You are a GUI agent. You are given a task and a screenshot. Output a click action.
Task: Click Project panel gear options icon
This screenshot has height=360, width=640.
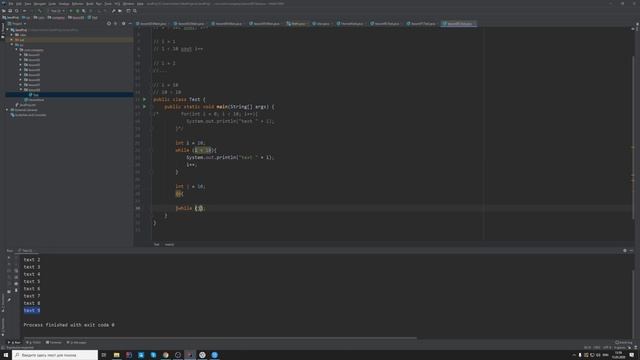tap(123, 24)
